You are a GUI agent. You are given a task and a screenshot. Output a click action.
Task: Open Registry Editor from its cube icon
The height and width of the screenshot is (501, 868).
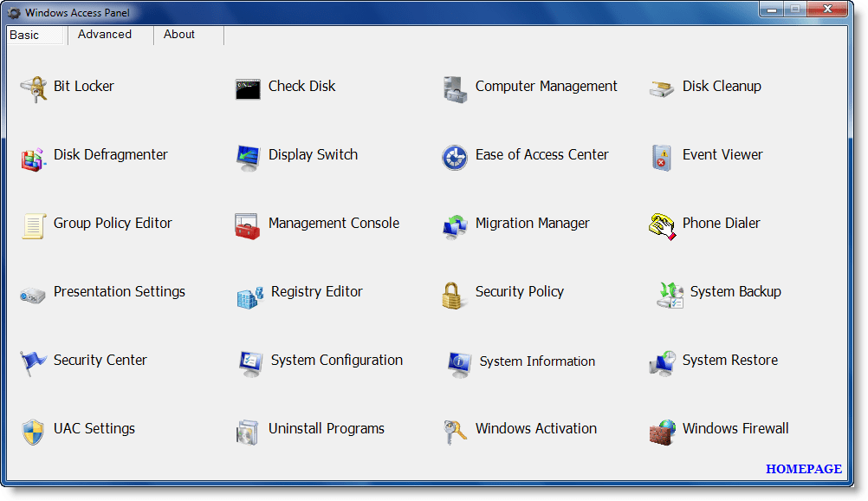pyautogui.click(x=249, y=296)
